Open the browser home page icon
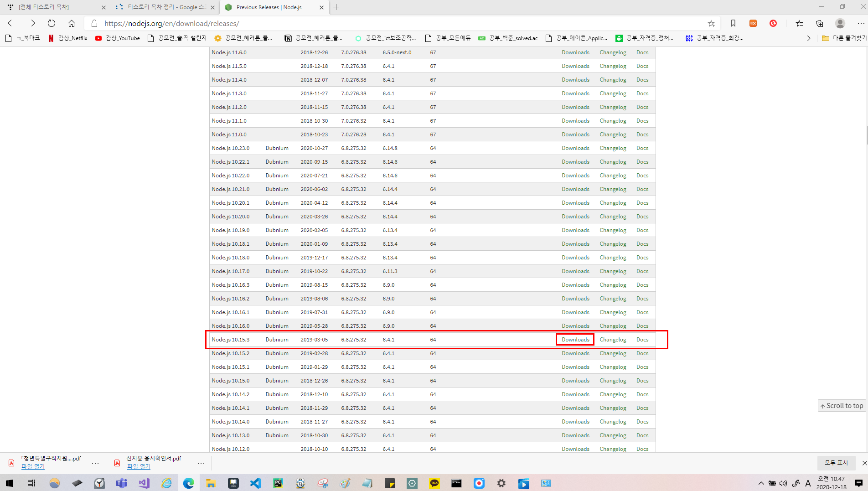 pyautogui.click(x=72, y=23)
